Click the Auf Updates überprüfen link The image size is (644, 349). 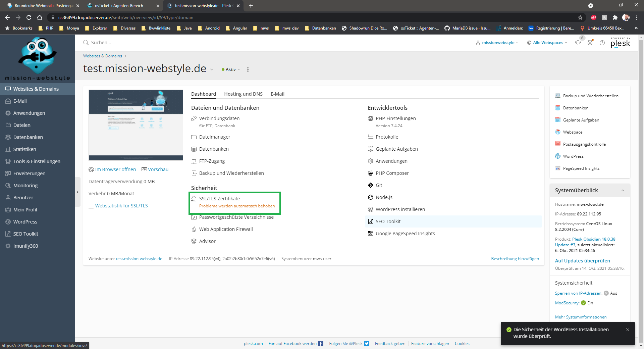582,261
